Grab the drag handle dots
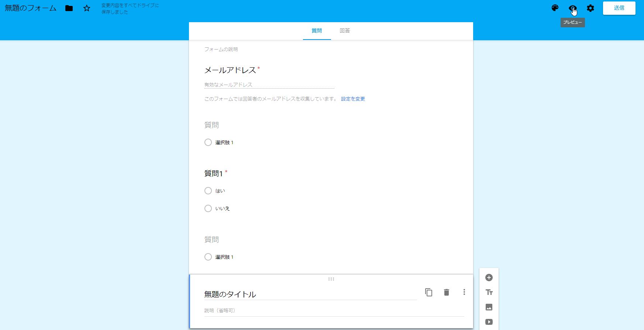The height and width of the screenshot is (330, 644). pyautogui.click(x=331, y=279)
